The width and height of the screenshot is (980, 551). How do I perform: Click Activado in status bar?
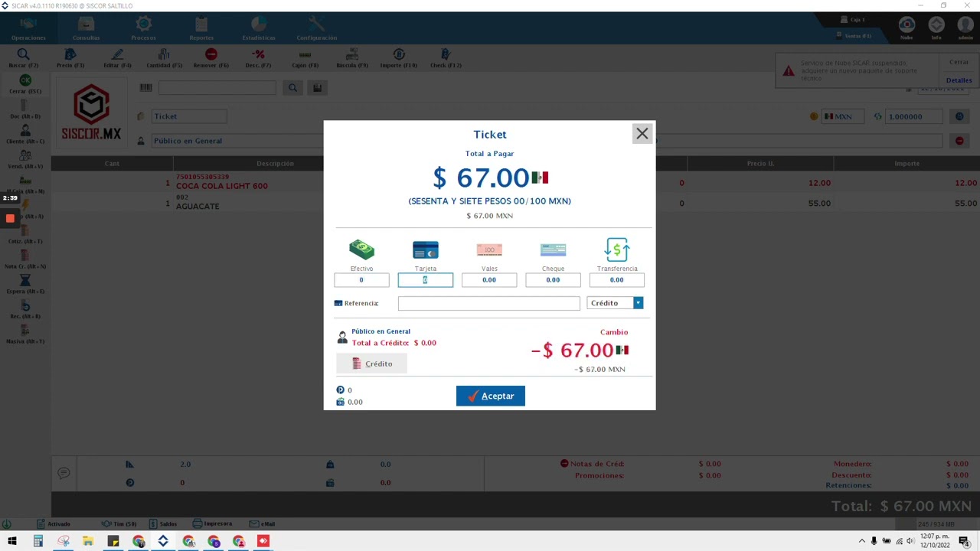coord(53,523)
